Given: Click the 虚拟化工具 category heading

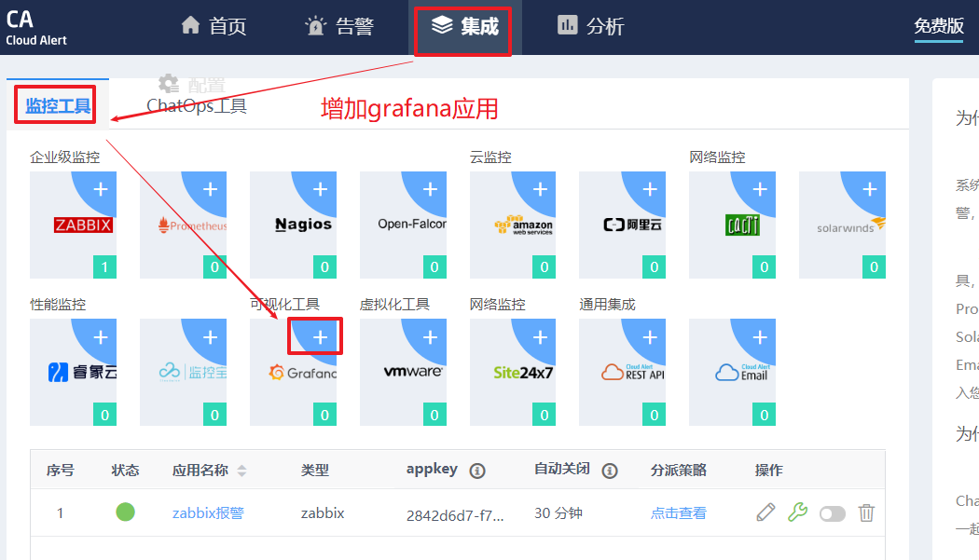Looking at the screenshot, I should (394, 305).
